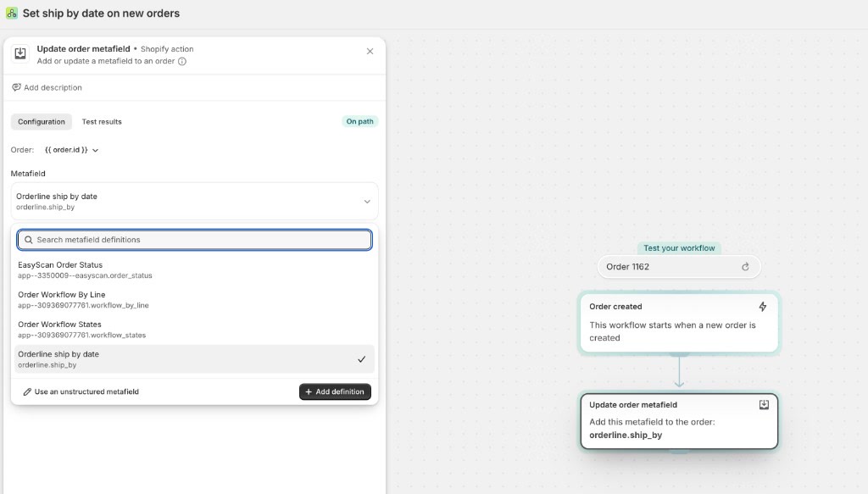Close the Update order metafield panel
Screen dimensions: 868x494
click(x=370, y=52)
